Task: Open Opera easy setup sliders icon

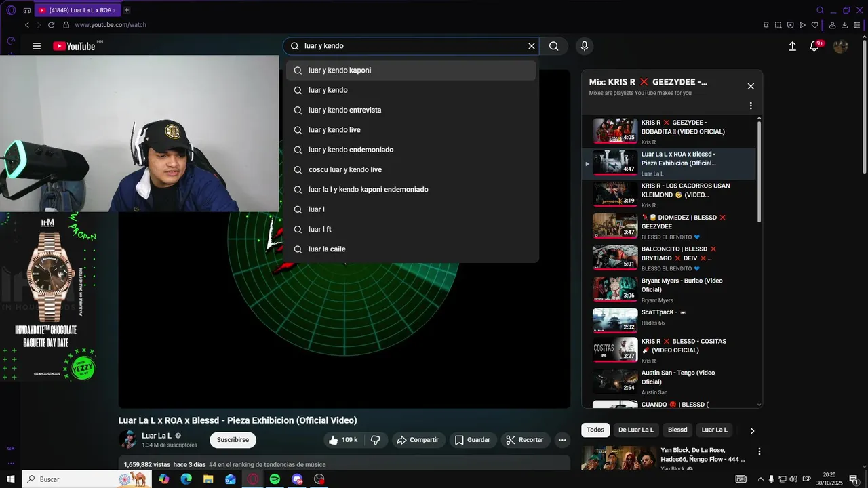Action: click(x=857, y=25)
